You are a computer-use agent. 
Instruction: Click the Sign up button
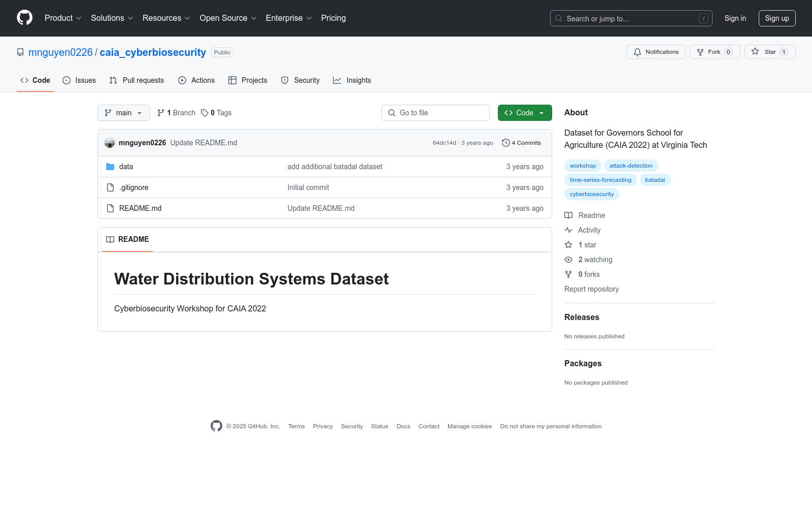point(777,18)
